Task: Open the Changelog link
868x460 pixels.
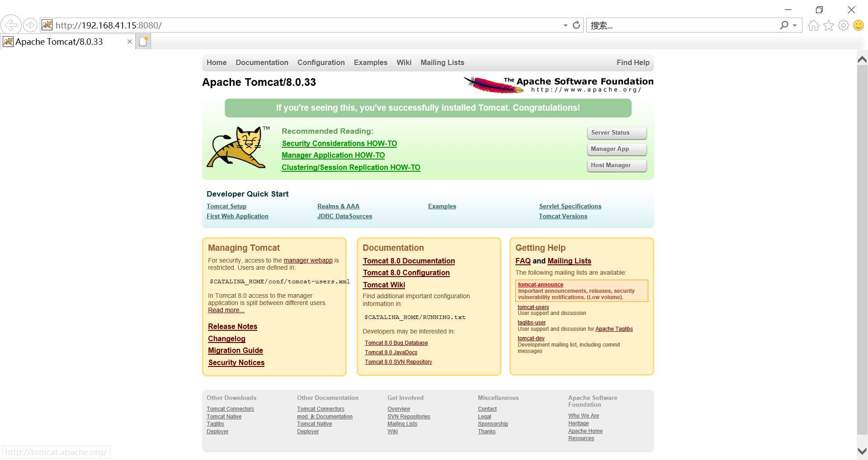Action: (226, 338)
